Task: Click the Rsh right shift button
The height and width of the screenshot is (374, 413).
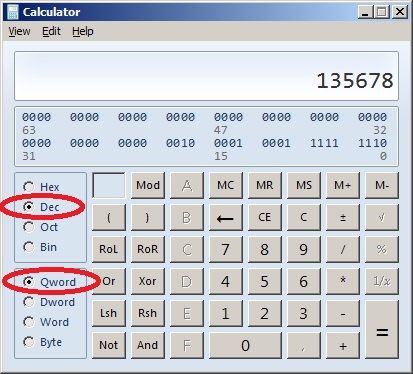Action: (x=148, y=313)
